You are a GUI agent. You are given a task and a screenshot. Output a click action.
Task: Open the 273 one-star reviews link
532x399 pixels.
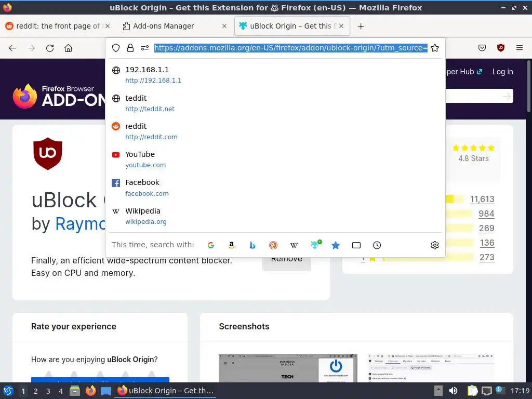[487, 258]
